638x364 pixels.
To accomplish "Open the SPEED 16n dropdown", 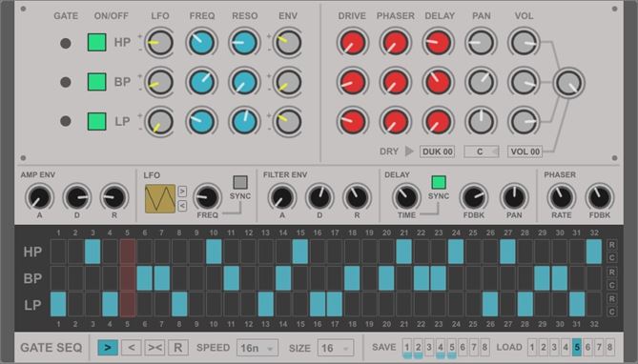I will click(257, 348).
